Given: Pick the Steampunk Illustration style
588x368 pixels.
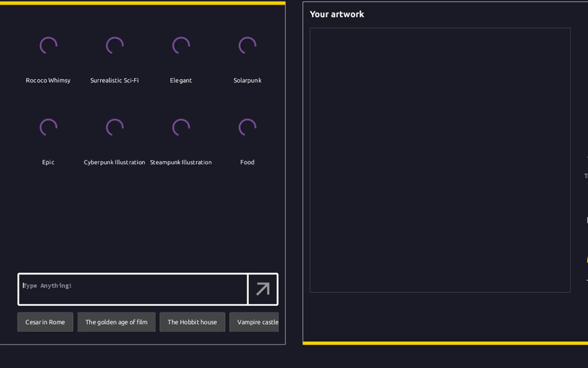Looking at the screenshot, I should 181,127.
